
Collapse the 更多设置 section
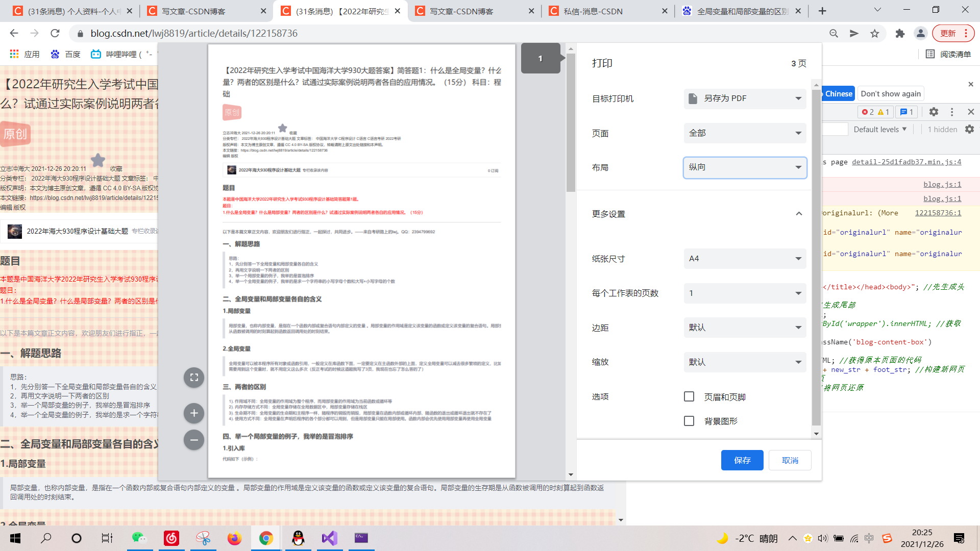pos(799,214)
